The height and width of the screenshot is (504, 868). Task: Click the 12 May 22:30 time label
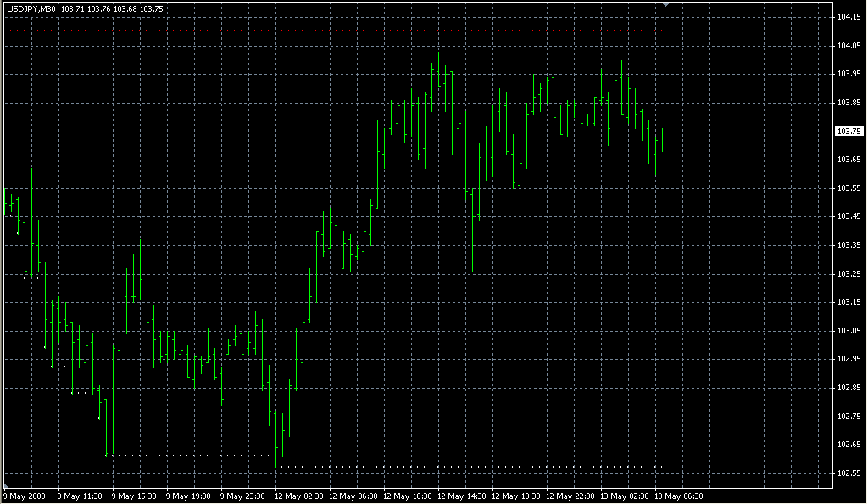coord(570,496)
